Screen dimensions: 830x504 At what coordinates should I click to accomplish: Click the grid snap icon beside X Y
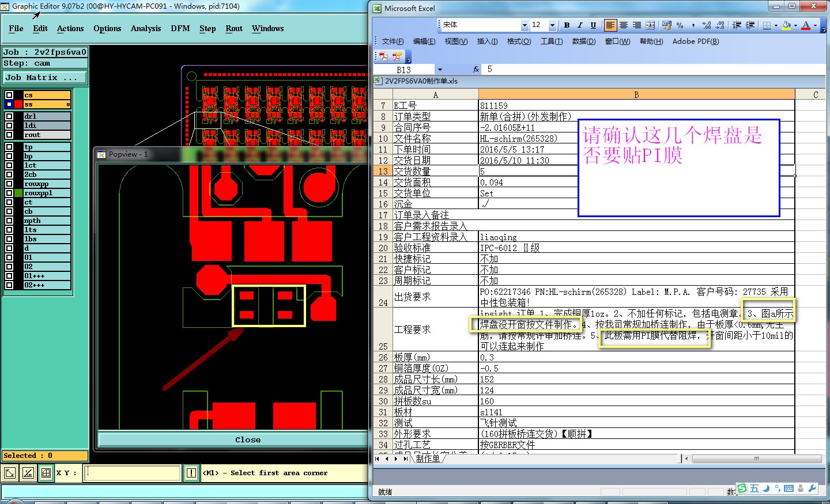(x=46, y=473)
